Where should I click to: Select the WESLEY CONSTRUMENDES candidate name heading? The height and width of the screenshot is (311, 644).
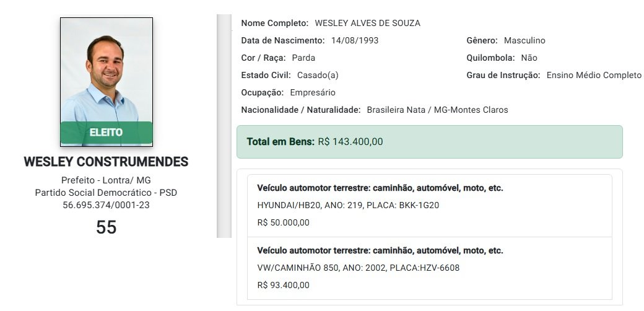[x=106, y=162]
